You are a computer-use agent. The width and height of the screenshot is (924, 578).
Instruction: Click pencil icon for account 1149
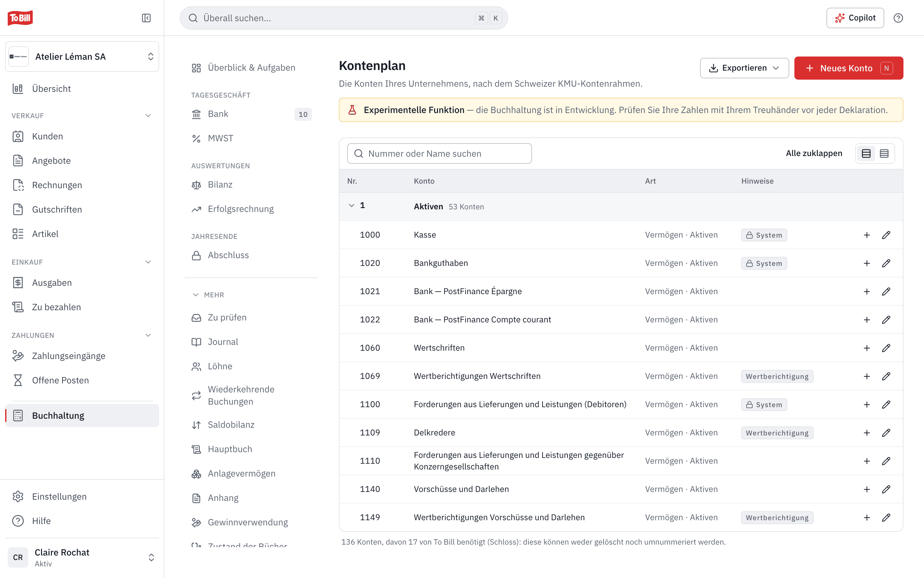click(886, 518)
